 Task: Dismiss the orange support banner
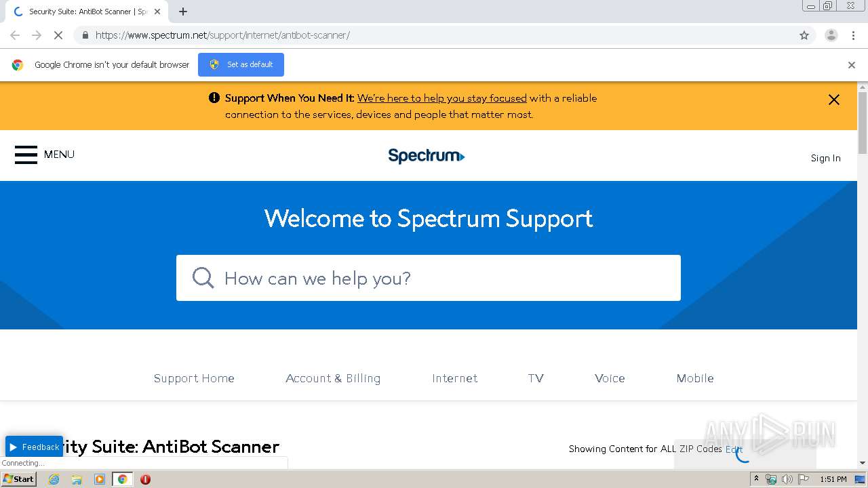tap(834, 100)
